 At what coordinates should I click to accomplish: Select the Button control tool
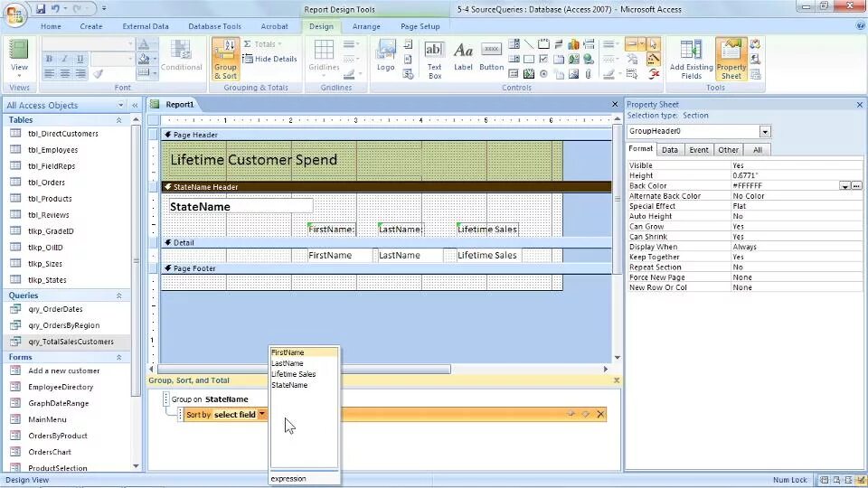pyautogui.click(x=491, y=56)
